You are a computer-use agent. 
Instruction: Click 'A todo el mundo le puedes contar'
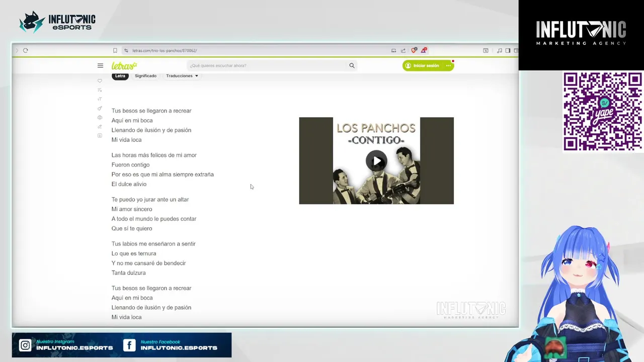point(154,219)
